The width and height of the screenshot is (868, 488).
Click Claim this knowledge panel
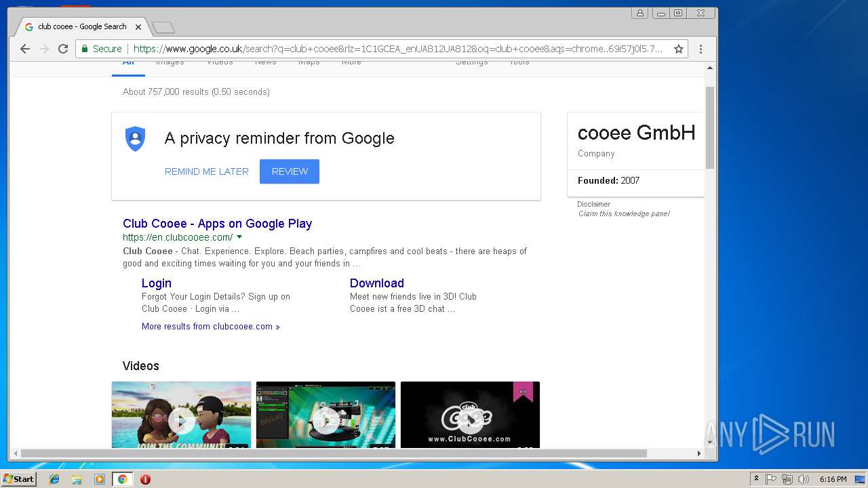click(624, 213)
